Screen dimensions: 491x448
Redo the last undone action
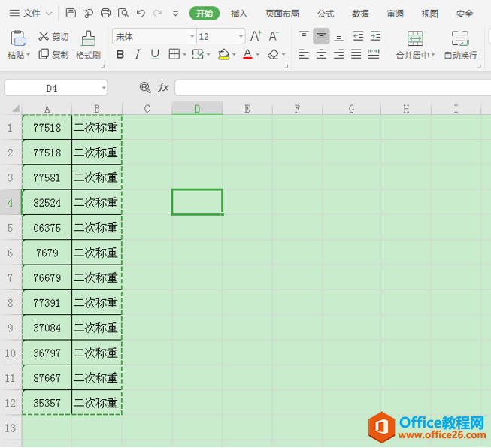[x=157, y=13]
